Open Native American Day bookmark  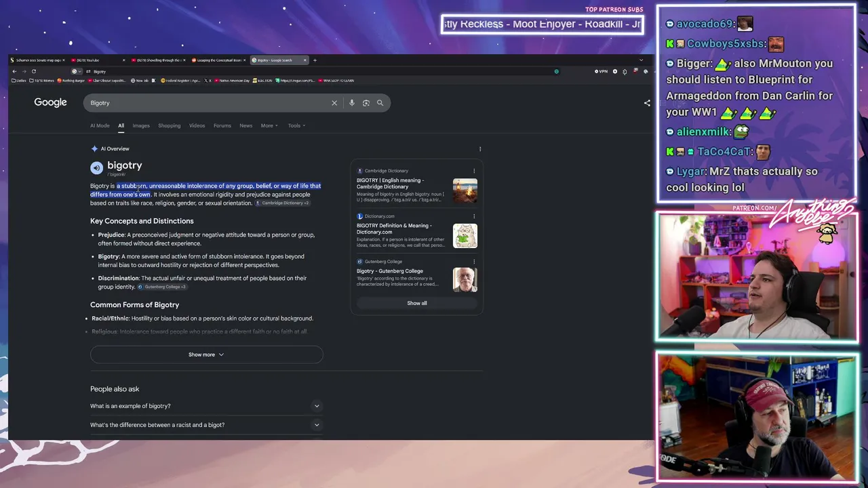pyautogui.click(x=232, y=81)
